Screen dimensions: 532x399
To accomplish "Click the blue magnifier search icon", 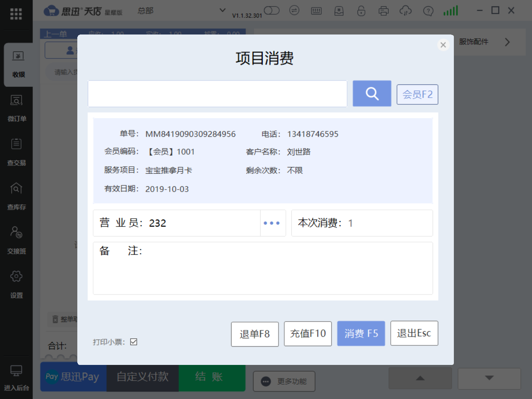I will (x=372, y=94).
